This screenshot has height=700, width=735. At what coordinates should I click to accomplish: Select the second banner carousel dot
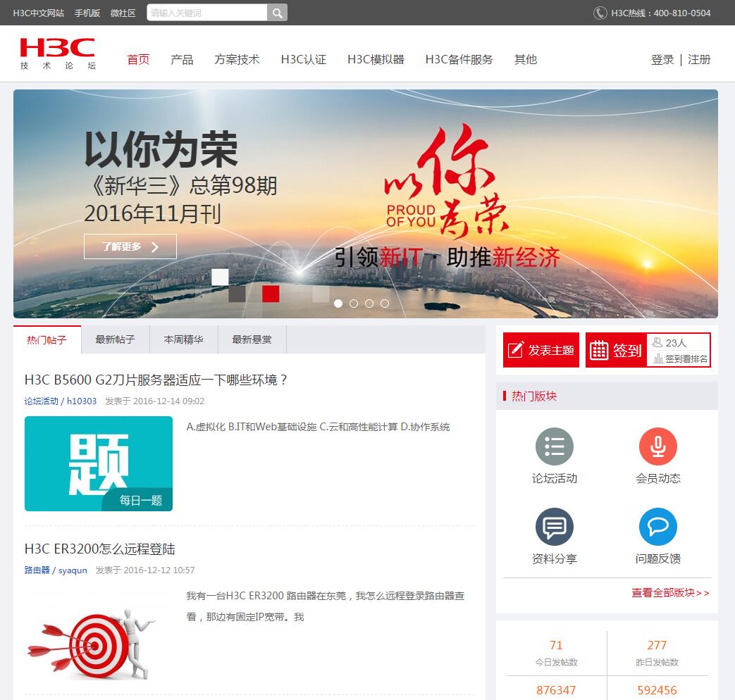pyautogui.click(x=354, y=304)
